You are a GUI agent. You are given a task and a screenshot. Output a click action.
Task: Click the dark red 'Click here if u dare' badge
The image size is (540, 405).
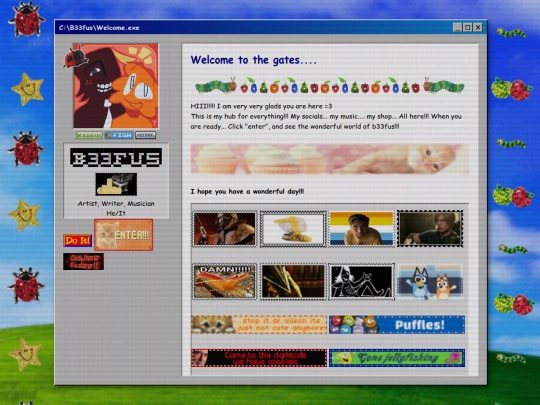tap(83, 262)
